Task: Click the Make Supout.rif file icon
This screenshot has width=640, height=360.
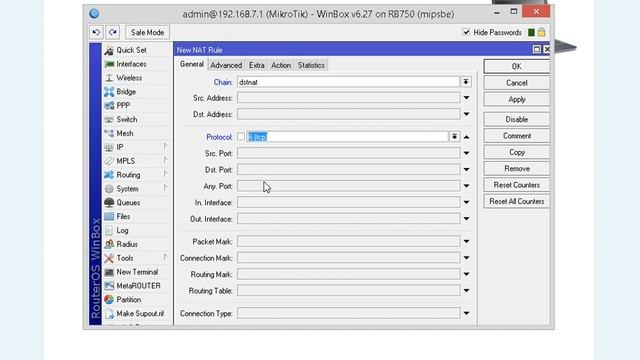Action: tap(109, 314)
